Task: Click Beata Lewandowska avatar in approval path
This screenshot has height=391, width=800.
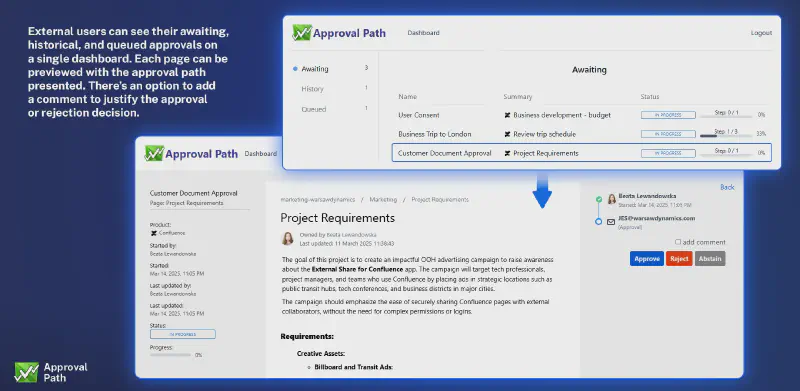Action: click(612, 199)
